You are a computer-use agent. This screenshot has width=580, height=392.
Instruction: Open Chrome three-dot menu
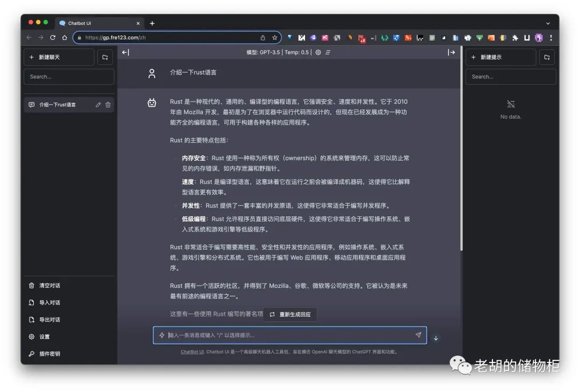(x=551, y=38)
